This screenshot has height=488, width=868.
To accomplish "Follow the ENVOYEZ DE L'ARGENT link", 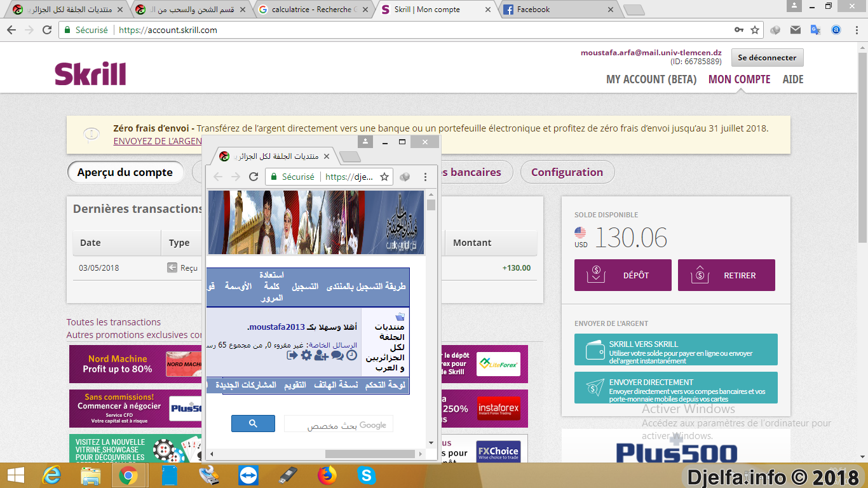I will click(158, 141).
